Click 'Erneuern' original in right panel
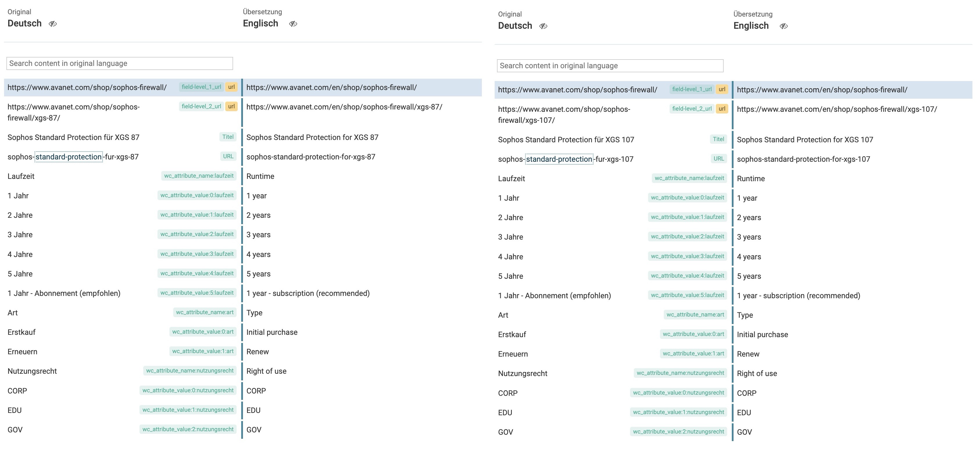 pyautogui.click(x=512, y=354)
